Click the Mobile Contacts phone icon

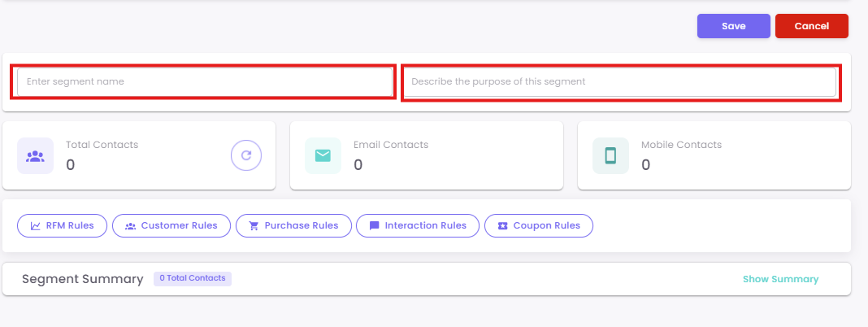point(610,155)
